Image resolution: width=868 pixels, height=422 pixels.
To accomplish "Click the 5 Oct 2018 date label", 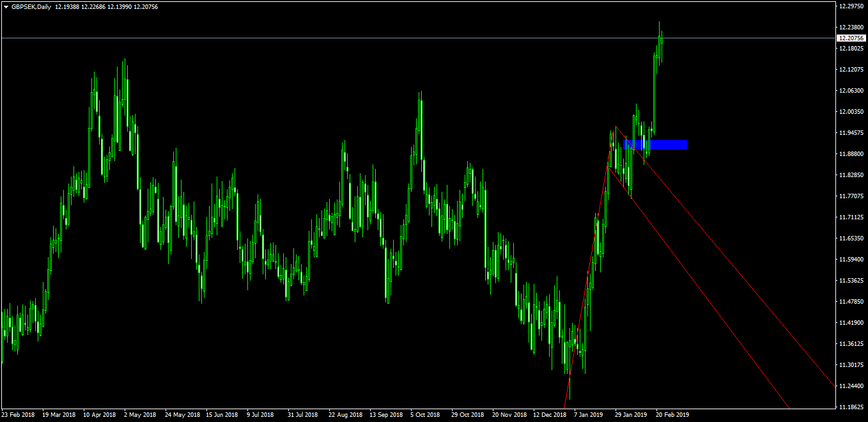I will coord(426,414).
